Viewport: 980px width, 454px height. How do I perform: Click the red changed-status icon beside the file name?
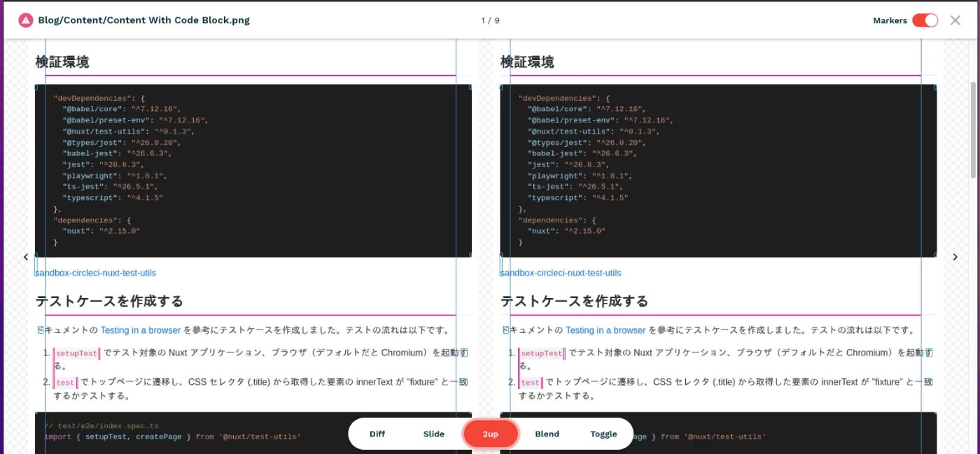(26, 20)
